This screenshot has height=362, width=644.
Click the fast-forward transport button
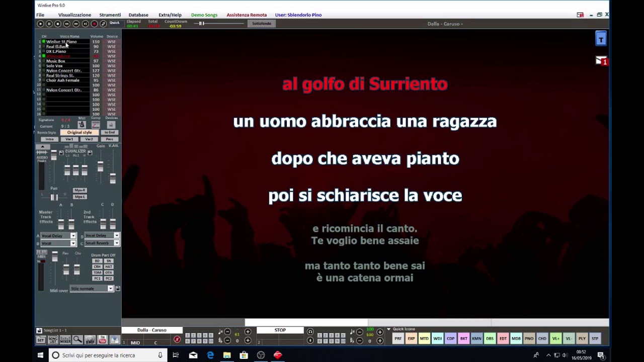[76, 24]
